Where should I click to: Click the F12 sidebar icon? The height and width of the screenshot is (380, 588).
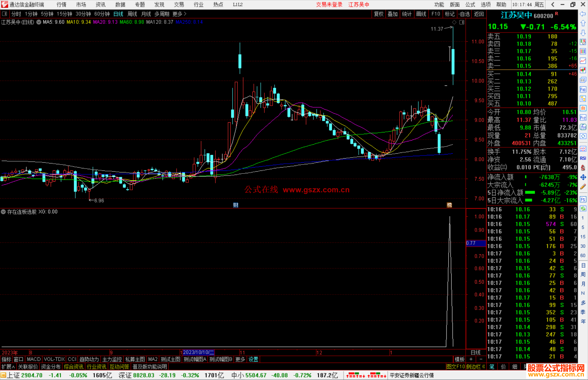(x=583, y=118)
